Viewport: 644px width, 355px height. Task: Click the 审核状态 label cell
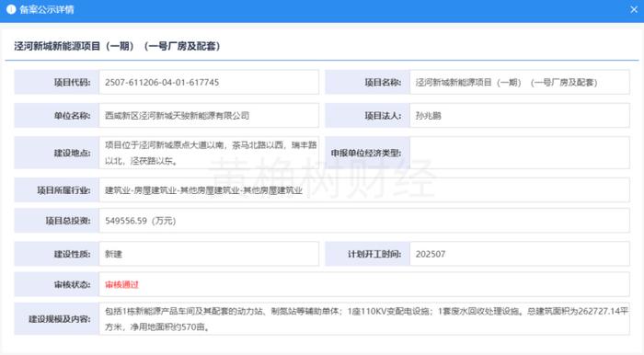(x=57, y=284)
